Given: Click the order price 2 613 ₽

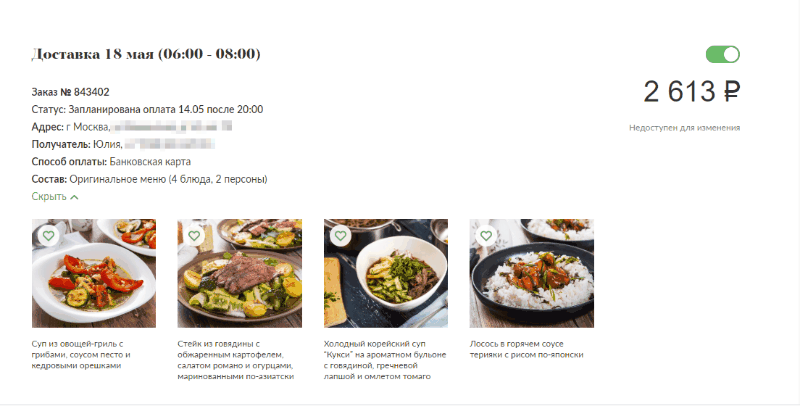Looking at the screenshot, I should click(x=691, y=92).
